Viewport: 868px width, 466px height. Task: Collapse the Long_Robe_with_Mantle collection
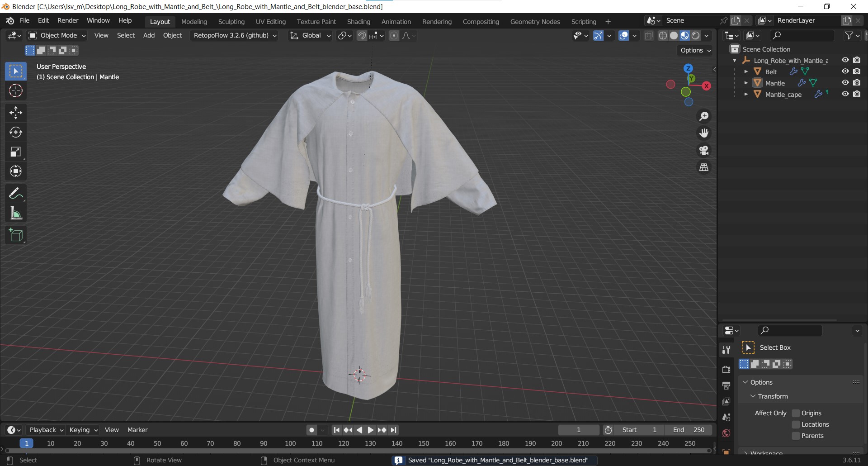(735, 60)
